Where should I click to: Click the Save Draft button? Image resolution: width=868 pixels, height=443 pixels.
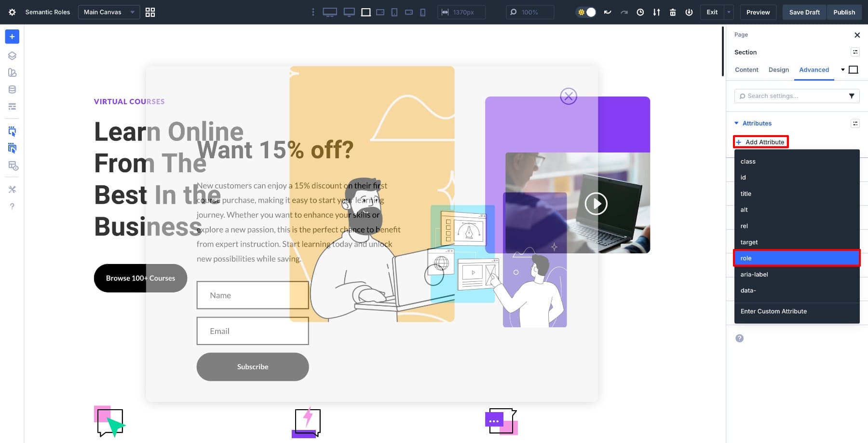[804, 12]
